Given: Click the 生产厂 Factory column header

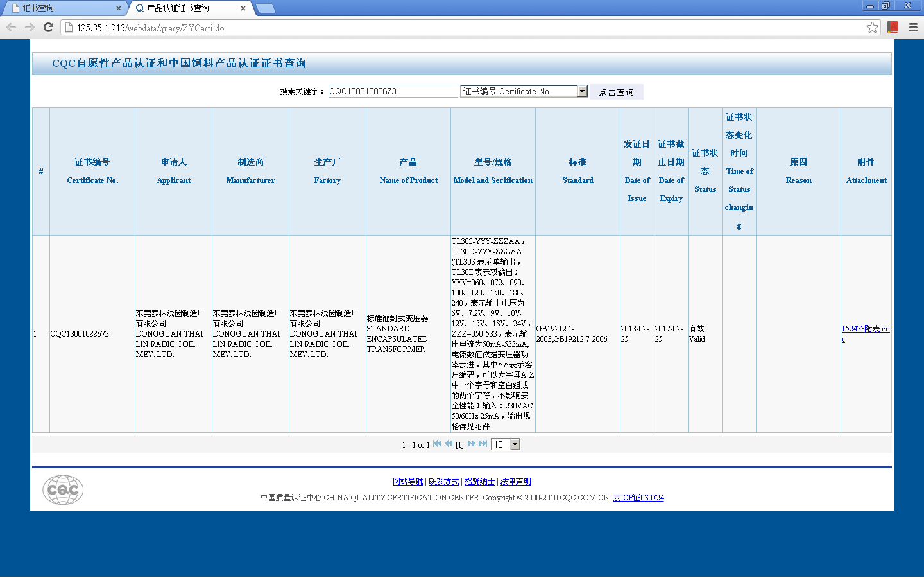Looking at the screenshot, I should coord(327,171).
